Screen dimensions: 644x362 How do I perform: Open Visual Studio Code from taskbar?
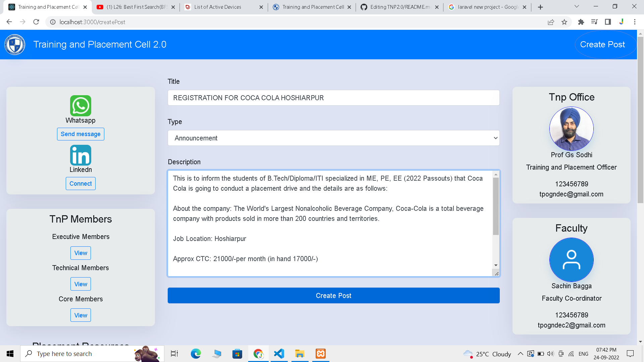coord(279,354)
